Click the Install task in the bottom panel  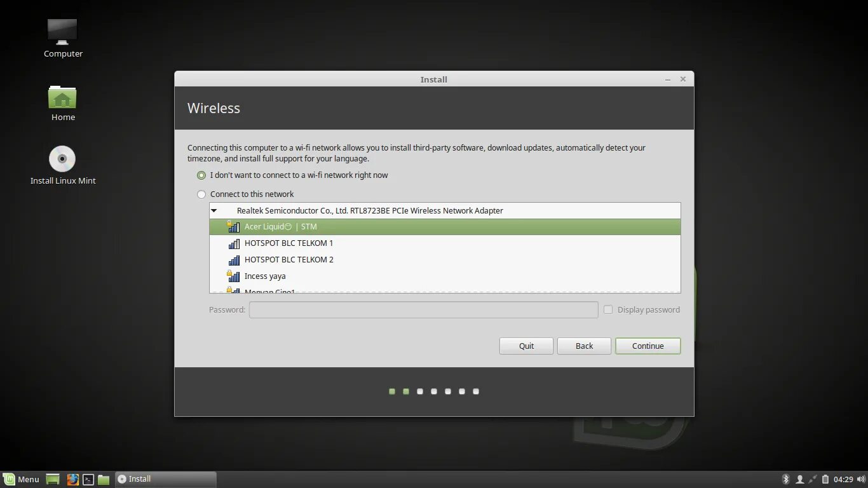[166, 479]
